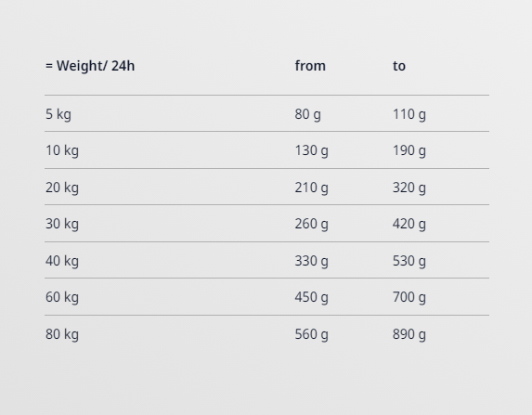The width and height of the screenshot is (532, 415).
Task: Select the '10 kg' row label
Action: point(62,150)
